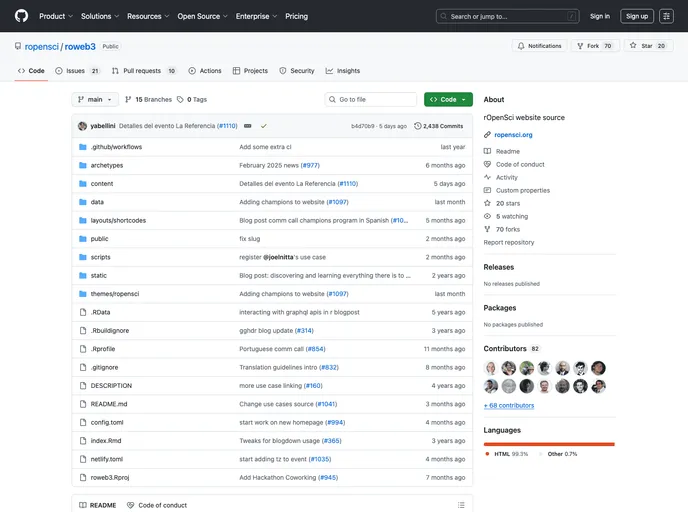Screen dimensions: 688x512
Task: Open the roweb3.Rproj file
Action: [x=110, y=477]
